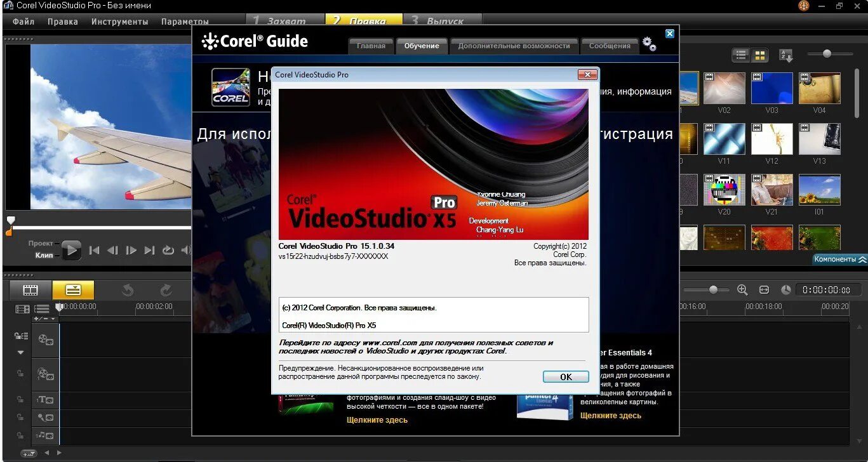This screenshot has width=868, height=462.
Task: Click the timeline scroll right arrow
Action: 60,452
